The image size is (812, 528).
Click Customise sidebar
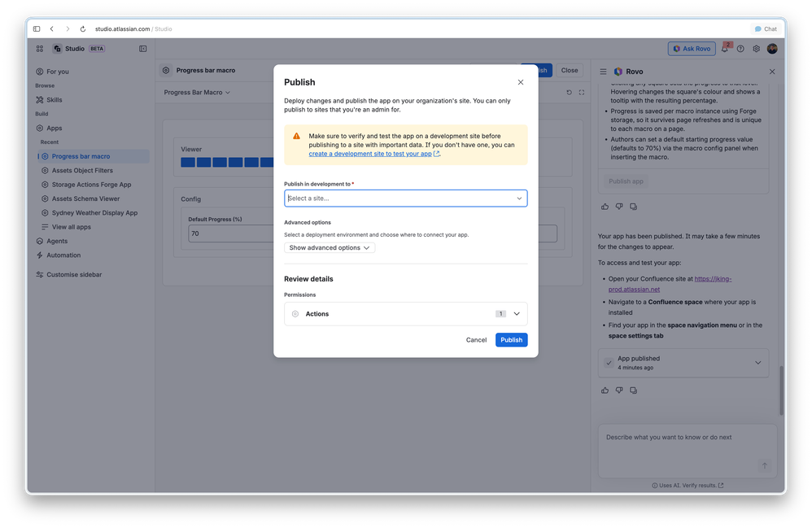tap(74, 275)
